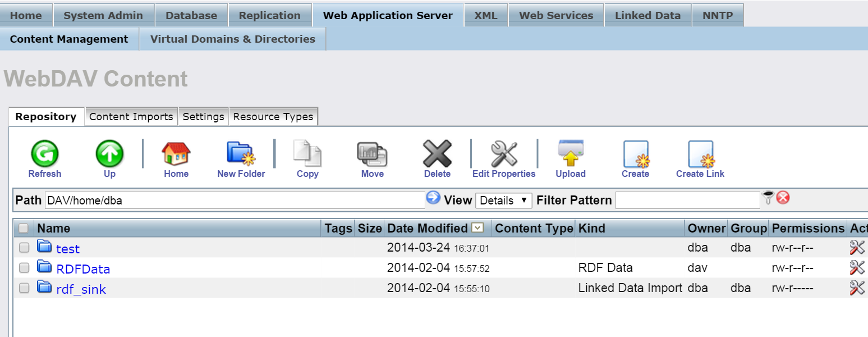Switch to the Content Imports tab
This screenshot has height=337, width=868.
(131, 117)
